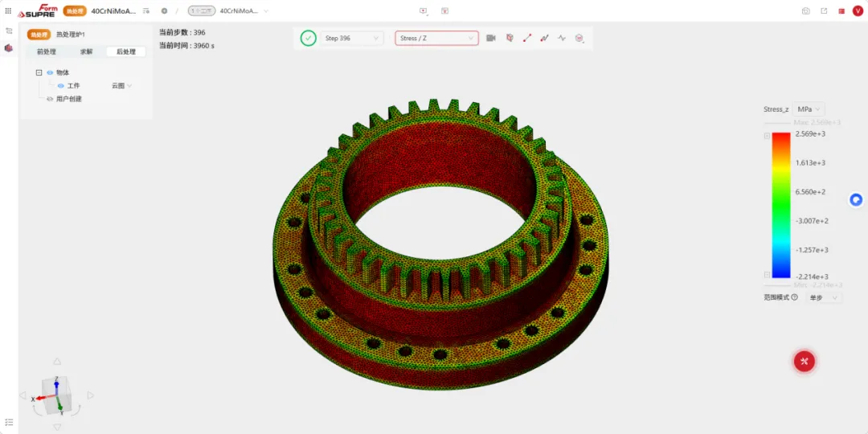Click the 当前时间 : 3960 s text

click(x=186, y=46)
